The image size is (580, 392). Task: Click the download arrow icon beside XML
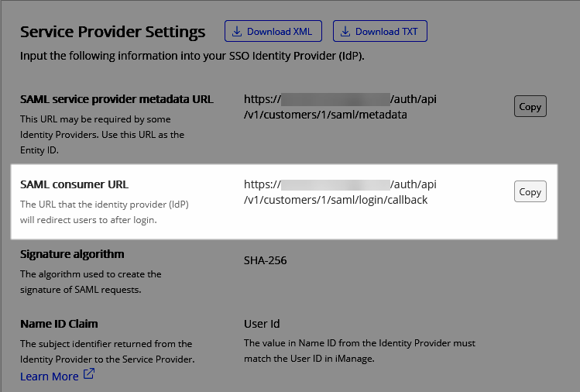pyautogui.click(x=236, y=32)
